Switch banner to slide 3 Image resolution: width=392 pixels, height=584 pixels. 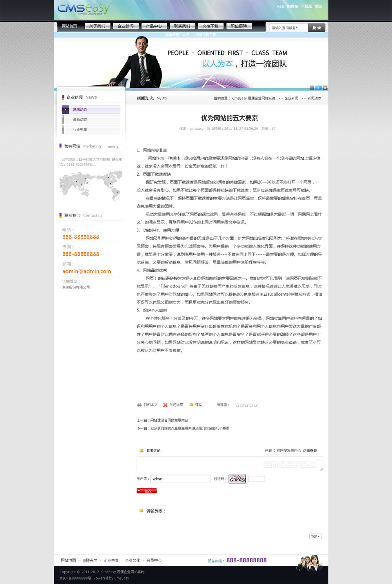(x=325, y=88)
